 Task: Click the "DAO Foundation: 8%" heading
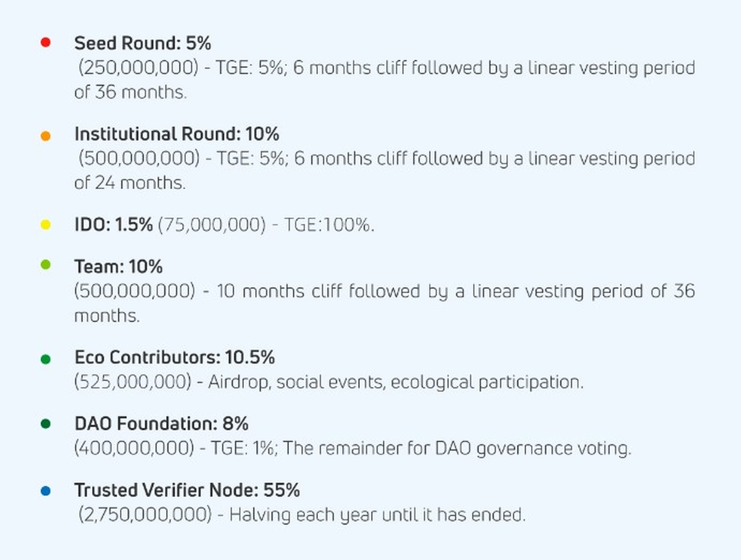click(x=161, y=424)
